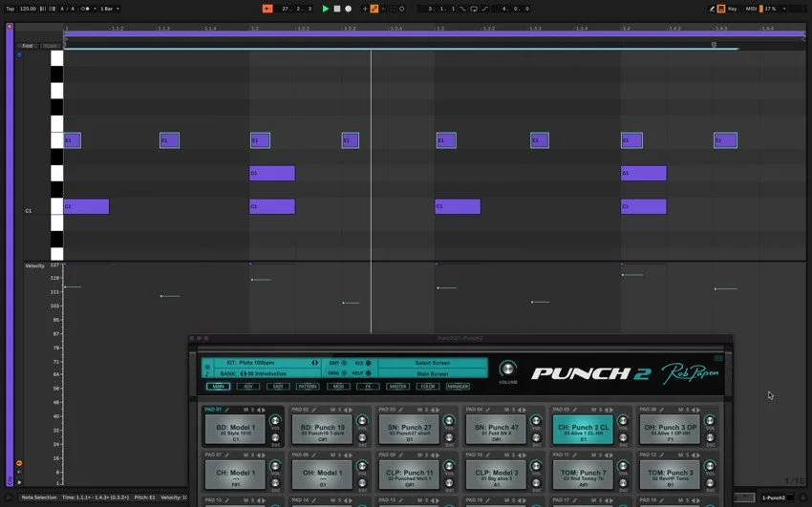This screenshot has width=812, height=507.
Task: Toggle the orange Follow playback button
Action: pos(267,9)
